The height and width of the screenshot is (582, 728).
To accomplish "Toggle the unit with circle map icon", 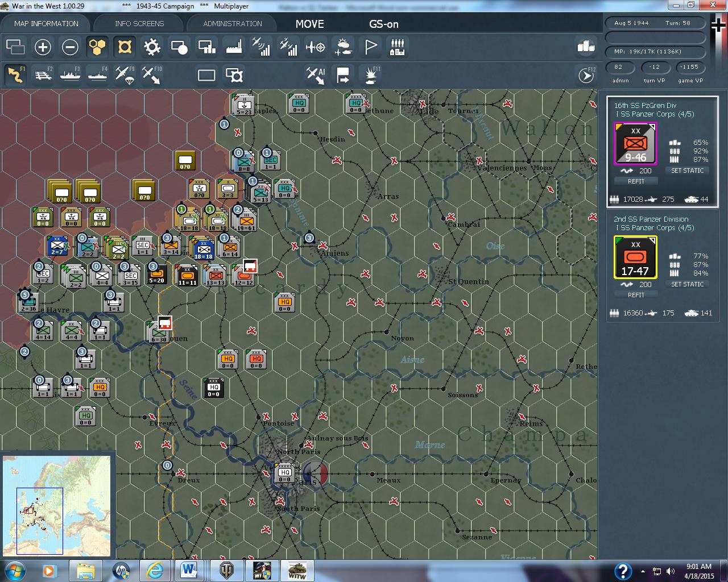I will coord(179,47).
